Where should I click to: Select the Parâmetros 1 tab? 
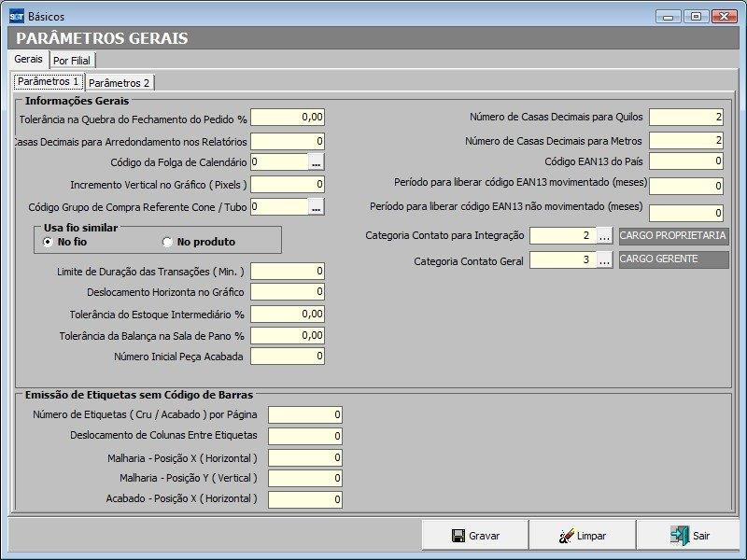49,82
